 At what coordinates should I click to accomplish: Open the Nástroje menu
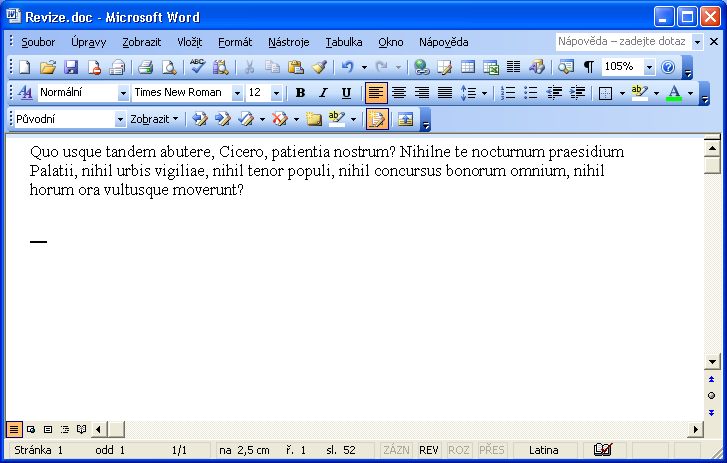click(288, 42)
